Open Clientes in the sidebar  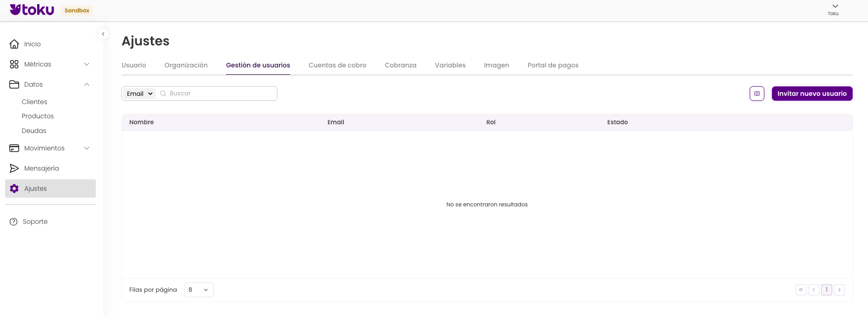coord(34,102)
